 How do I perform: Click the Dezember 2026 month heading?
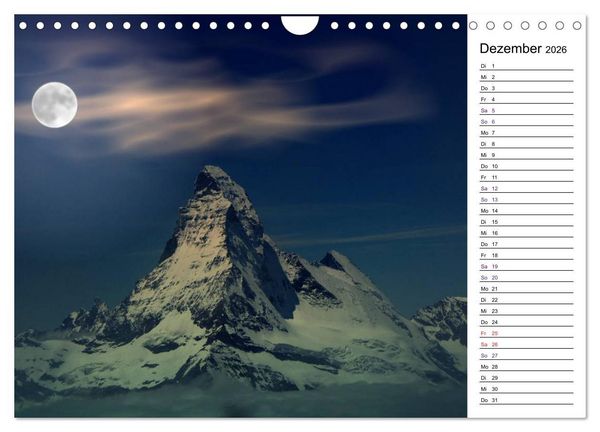(x=523, y=49)
